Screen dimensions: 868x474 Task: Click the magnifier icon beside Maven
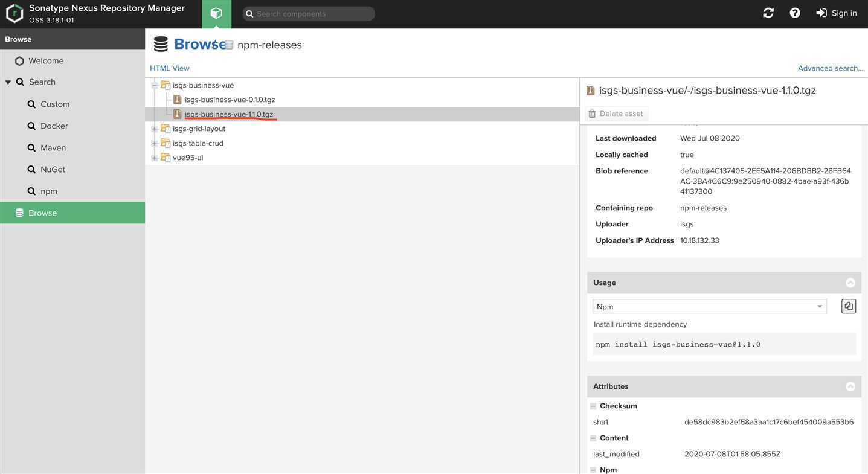click(x=31, y=148)
